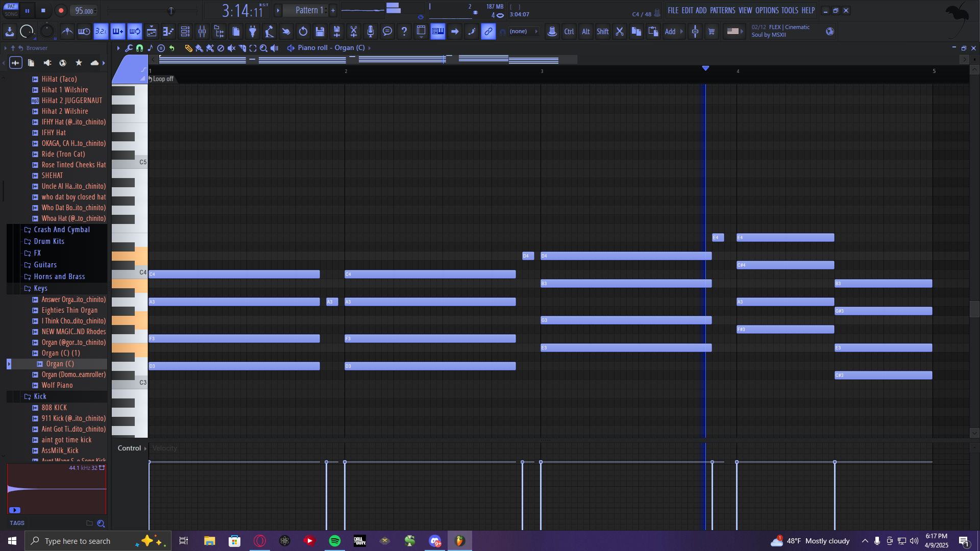
Task: Expand the Crash And Cymbal folder
Action: click(62, 230)
